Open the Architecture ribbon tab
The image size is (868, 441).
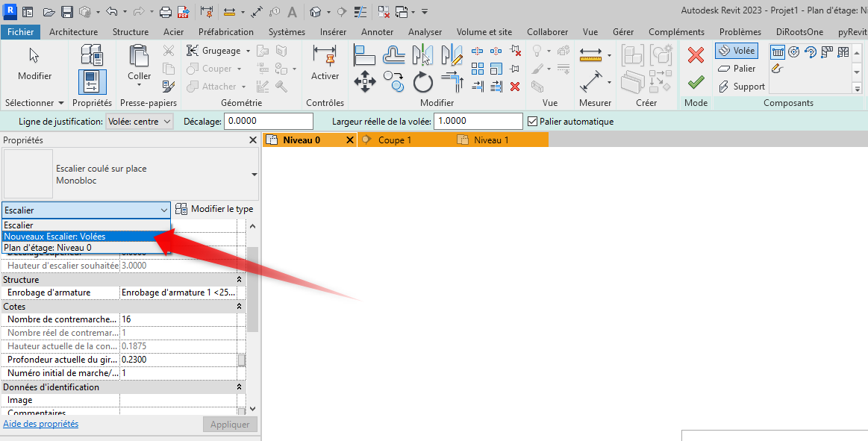click(73, 32)
